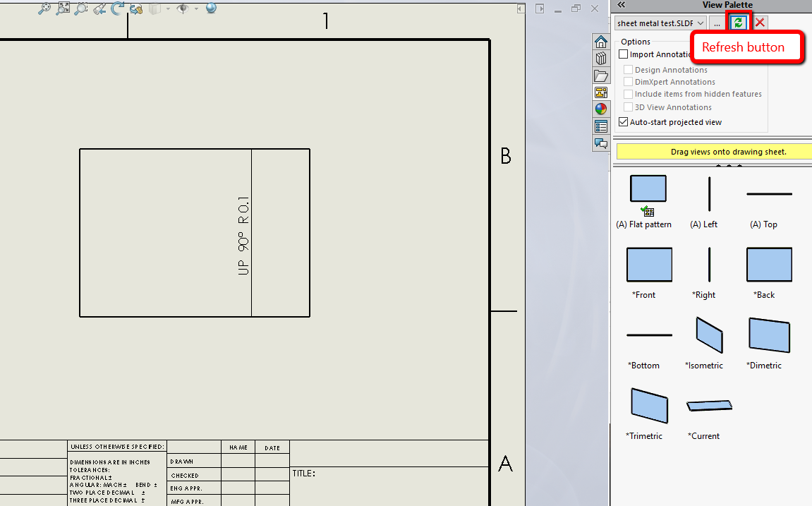The height and width of the screenshot is (506, 812).
Task: Select the (A) Flat pattern view thumbnail
Action: [648, 189]
